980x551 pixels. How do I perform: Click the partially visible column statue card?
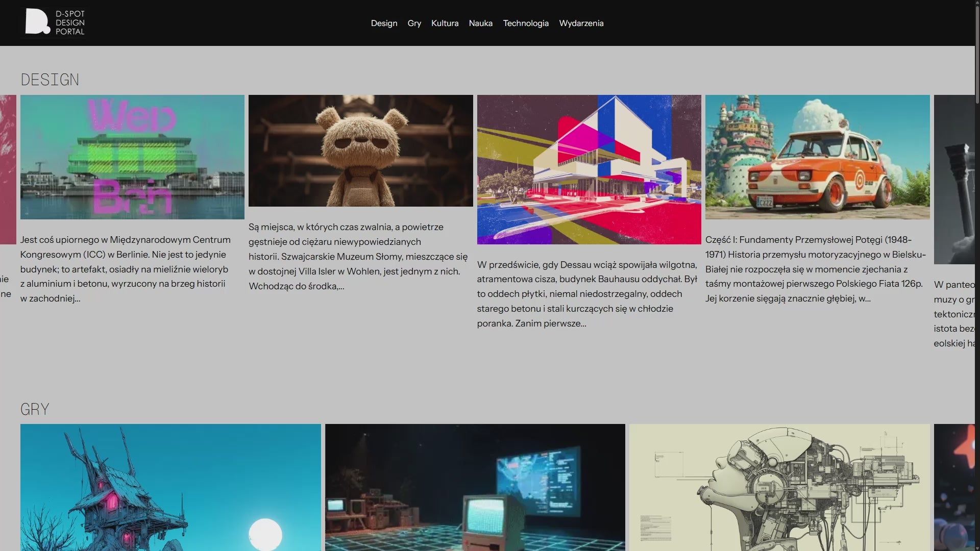(x=953, y=179)
